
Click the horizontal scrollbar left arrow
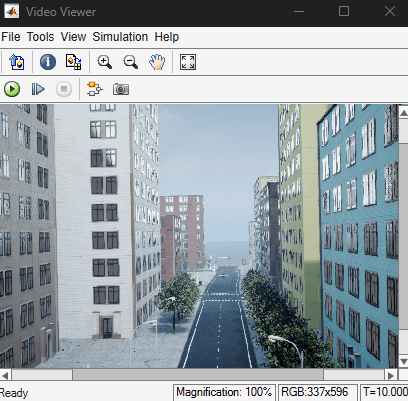[5, 375]
